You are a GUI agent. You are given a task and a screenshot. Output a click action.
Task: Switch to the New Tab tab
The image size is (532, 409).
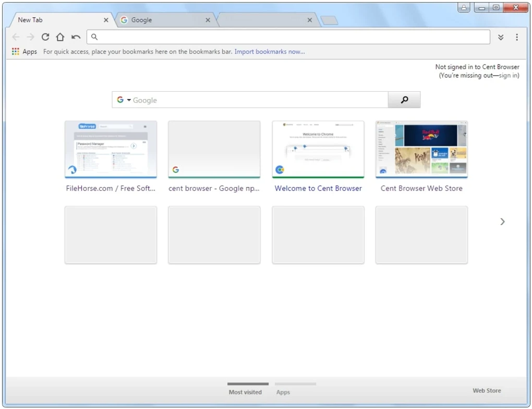62,20
